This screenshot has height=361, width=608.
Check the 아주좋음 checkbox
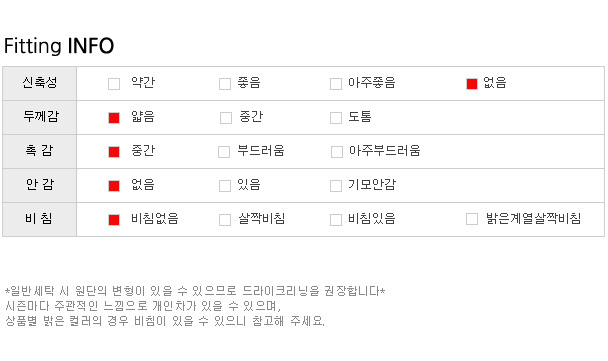(336, 84)
